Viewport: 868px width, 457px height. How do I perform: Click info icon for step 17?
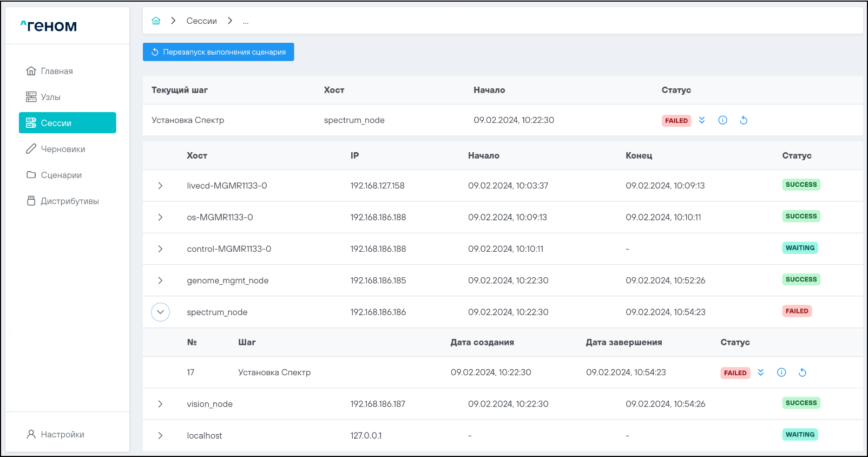tap(781, 373)
